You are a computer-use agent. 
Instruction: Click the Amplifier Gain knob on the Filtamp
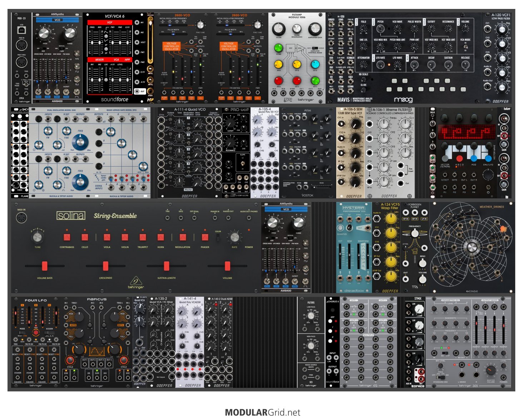click(x=315, y=29)
